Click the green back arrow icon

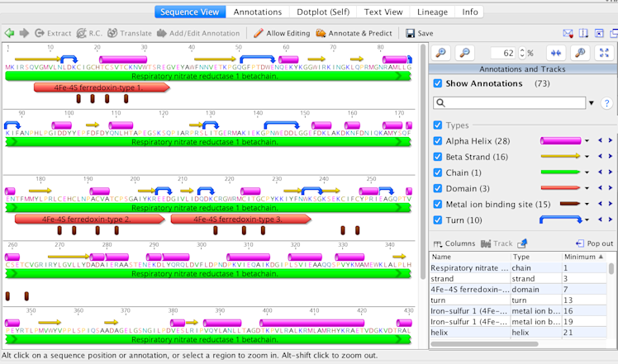pos(9,33)
